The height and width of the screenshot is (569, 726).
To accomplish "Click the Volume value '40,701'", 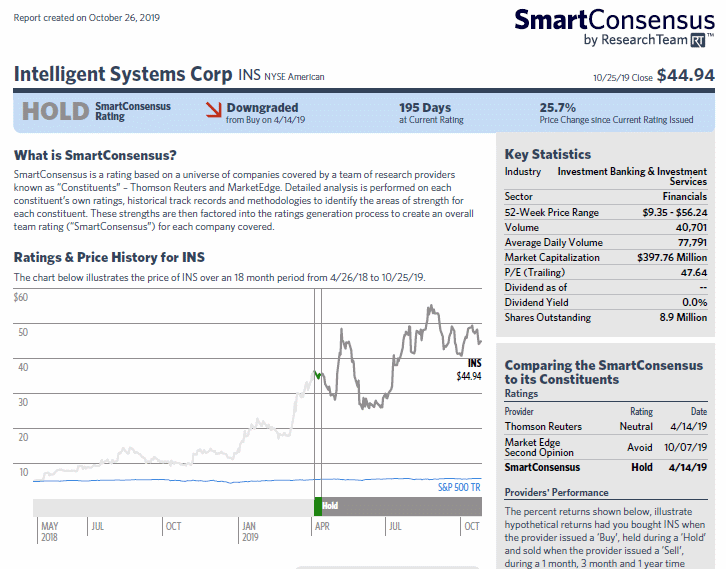I will (691, 227).
